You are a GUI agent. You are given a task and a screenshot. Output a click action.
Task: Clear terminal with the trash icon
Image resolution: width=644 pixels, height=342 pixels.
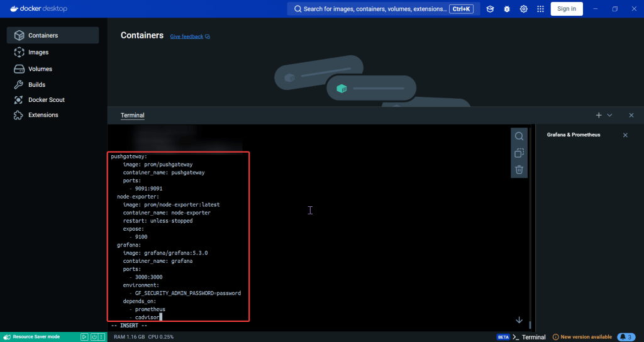click(519, 169)
